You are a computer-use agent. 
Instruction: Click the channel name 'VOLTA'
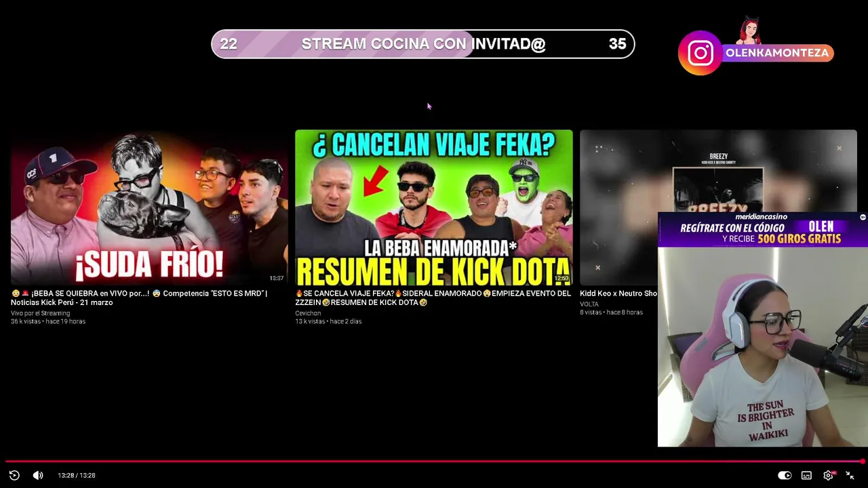(x=589, y=304)
